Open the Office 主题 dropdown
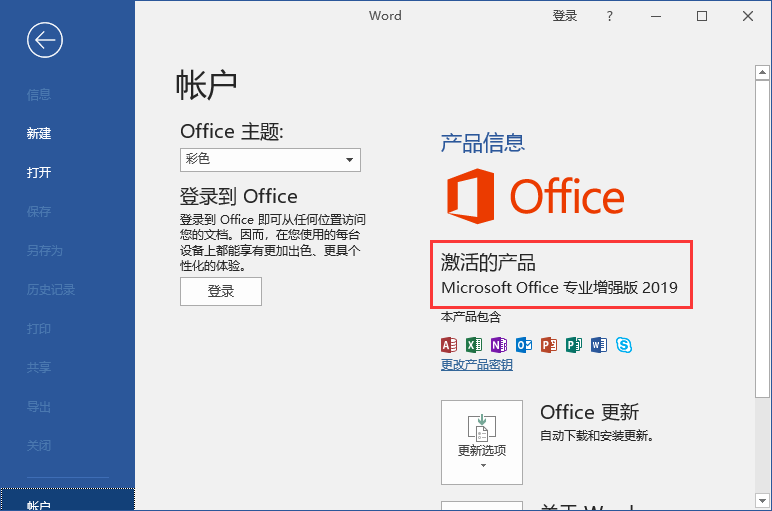 (270, 159)
